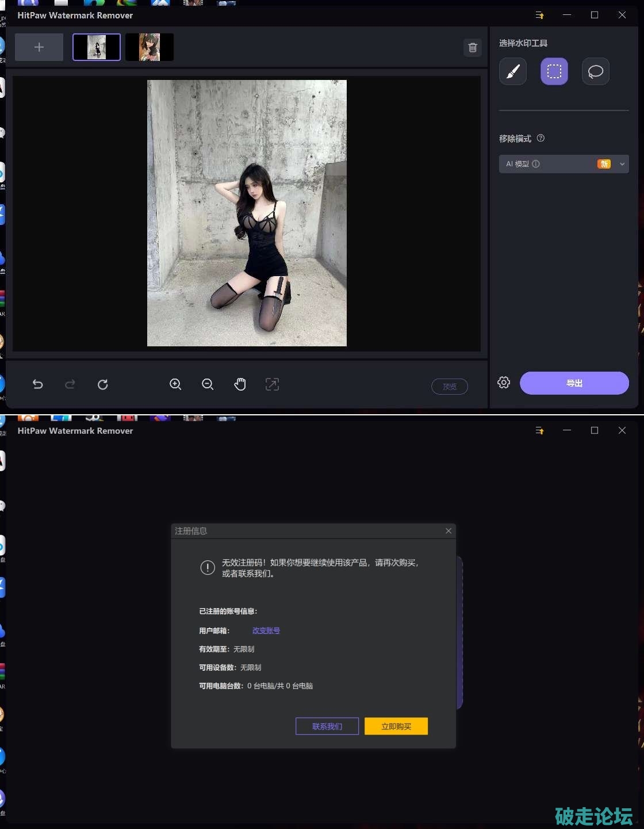Click the fit-to-screen icon
Screen dimensions: 644x829
[x=272, y=384]
